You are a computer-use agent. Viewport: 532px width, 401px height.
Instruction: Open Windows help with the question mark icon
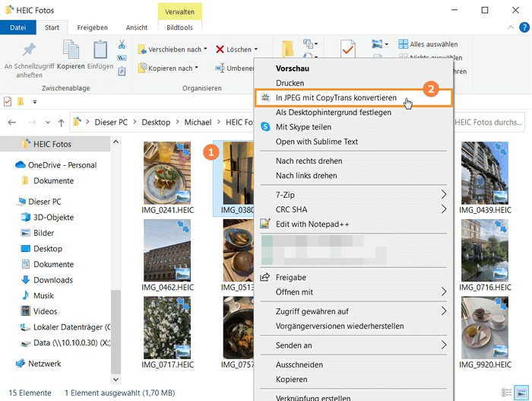524,27
